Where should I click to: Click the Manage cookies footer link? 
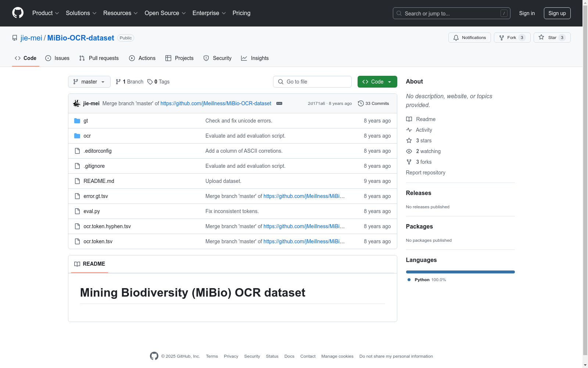click(x=337, y=356)
